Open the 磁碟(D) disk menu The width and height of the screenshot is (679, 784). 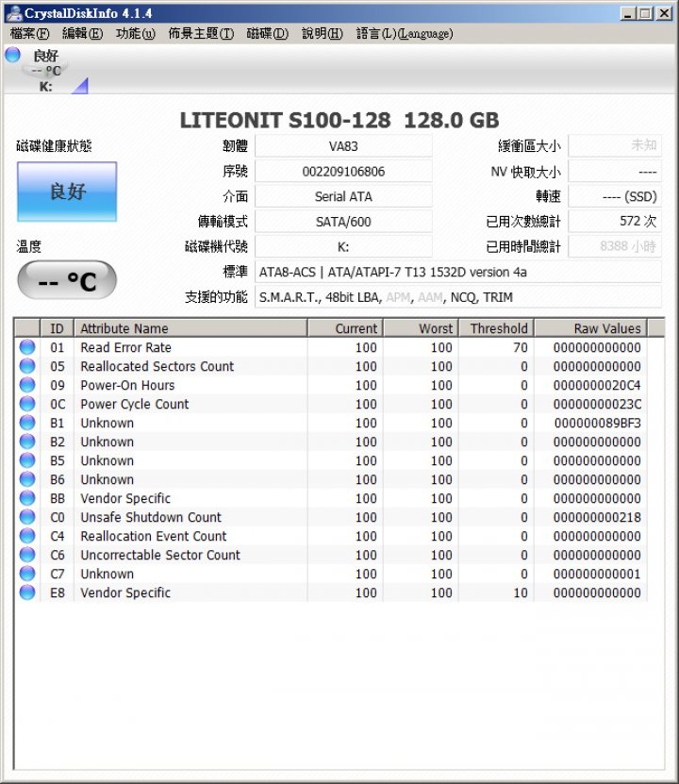coord(267,34)
